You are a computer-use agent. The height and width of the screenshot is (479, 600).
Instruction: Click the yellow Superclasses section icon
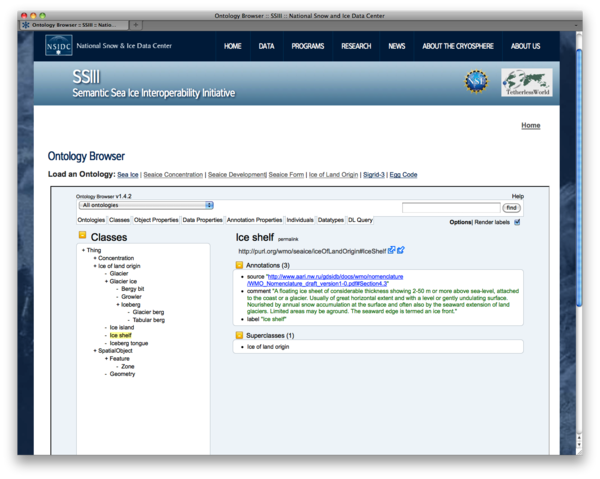pyautogui.click(x=240, y=335)
